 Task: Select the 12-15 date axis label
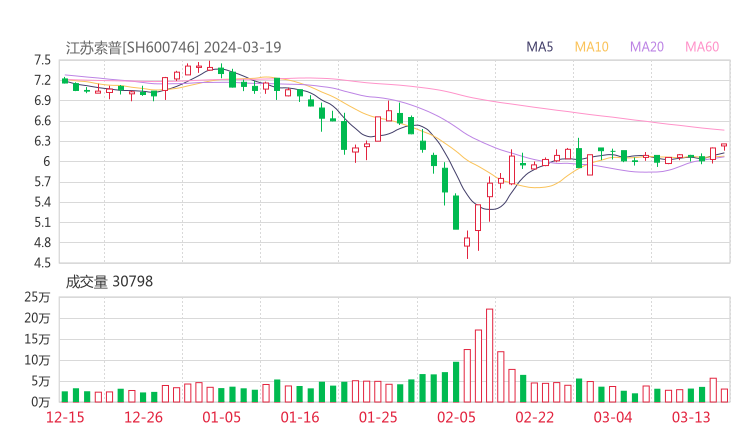(66, 417)
